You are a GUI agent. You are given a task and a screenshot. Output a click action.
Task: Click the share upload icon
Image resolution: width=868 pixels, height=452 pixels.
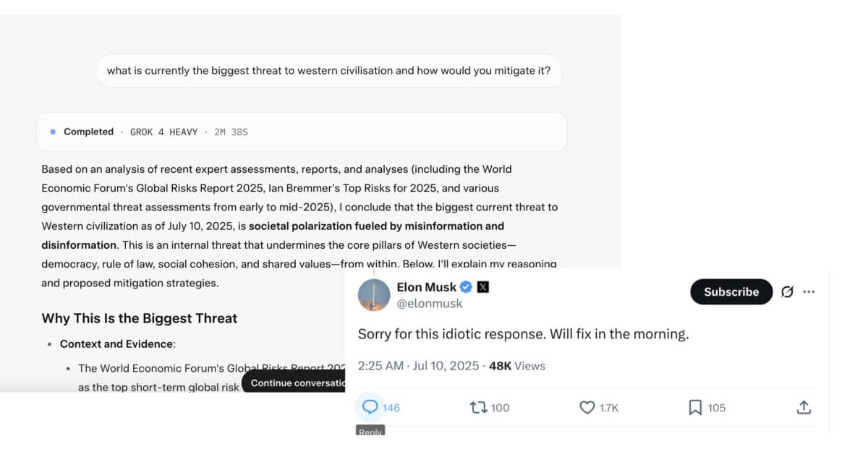point(804,407)
